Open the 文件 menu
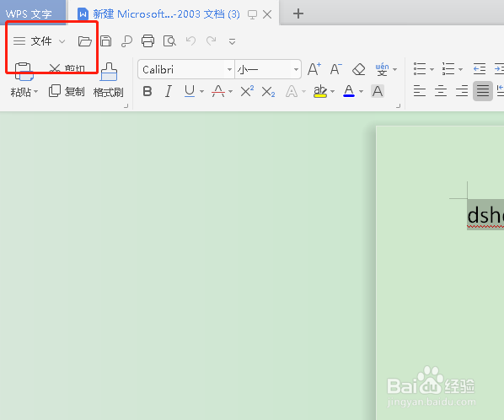 41,41
